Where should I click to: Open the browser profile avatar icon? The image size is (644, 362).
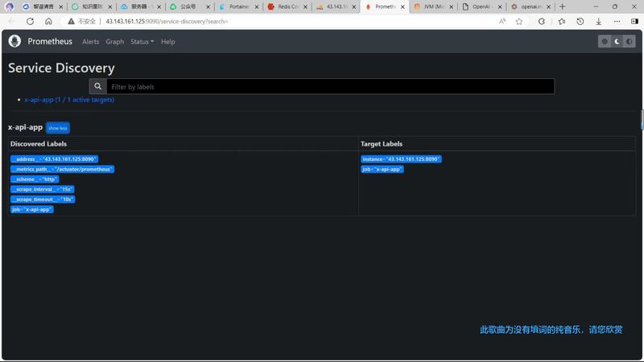9,6
